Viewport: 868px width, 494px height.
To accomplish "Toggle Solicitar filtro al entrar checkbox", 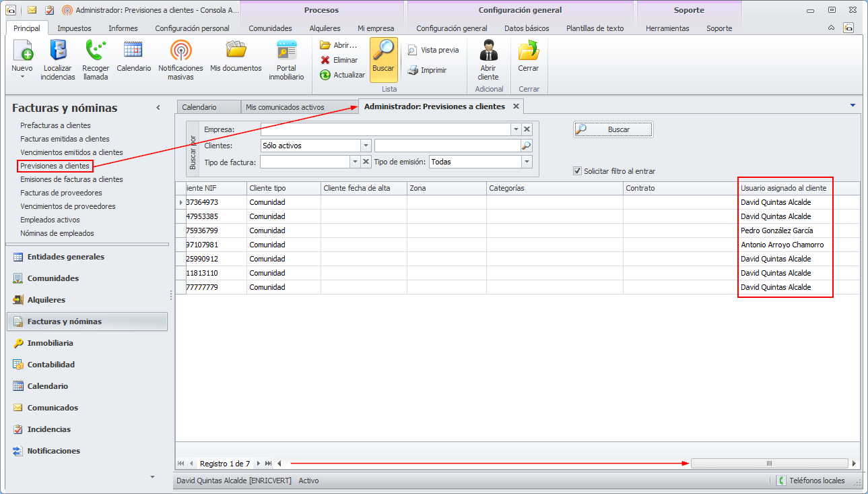I will coord(577,171).
